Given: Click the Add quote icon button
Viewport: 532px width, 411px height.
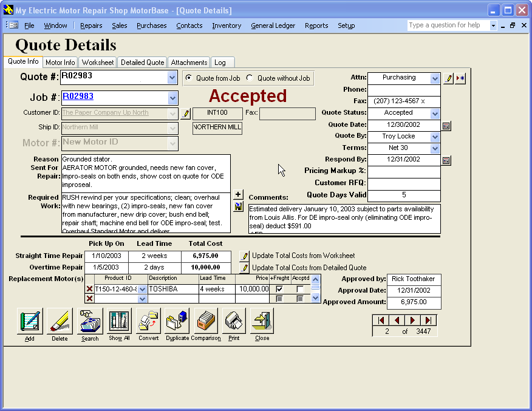Looking at the screenshot, I should 30,321.
